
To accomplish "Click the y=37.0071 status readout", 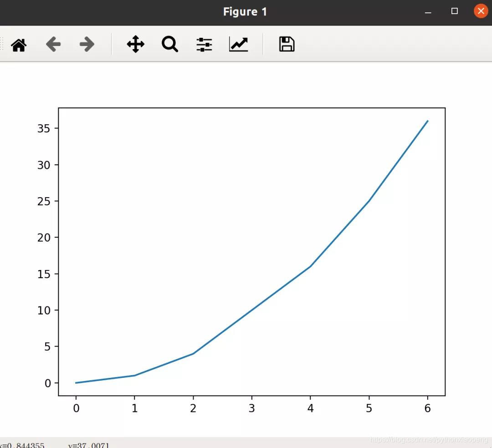I will click(89, 445).
